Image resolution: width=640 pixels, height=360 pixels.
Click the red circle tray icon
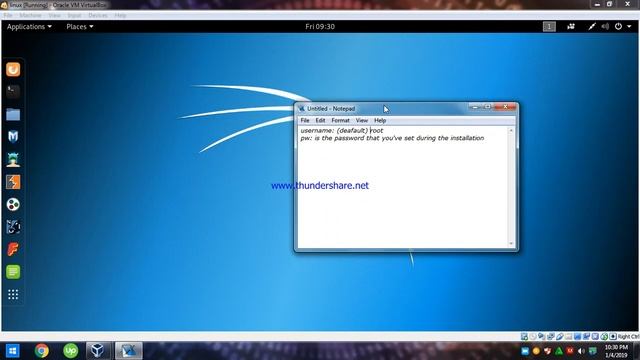click(570, 351)
